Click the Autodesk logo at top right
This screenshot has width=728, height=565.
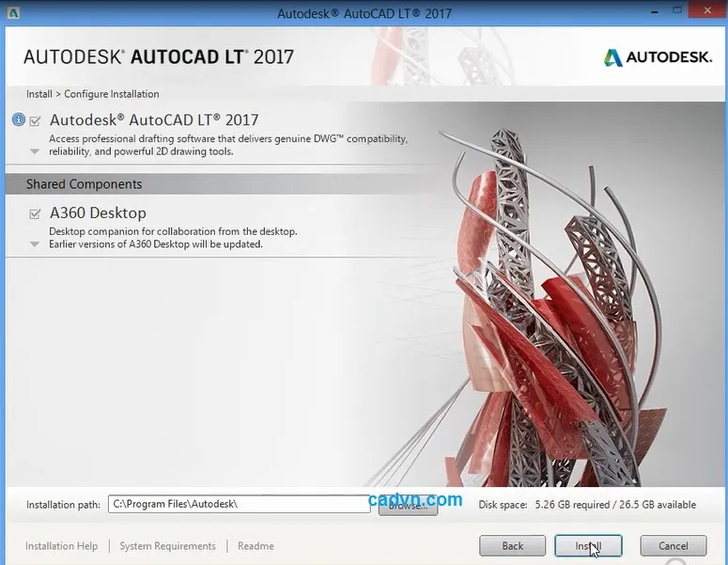click(x=658, y=57)
